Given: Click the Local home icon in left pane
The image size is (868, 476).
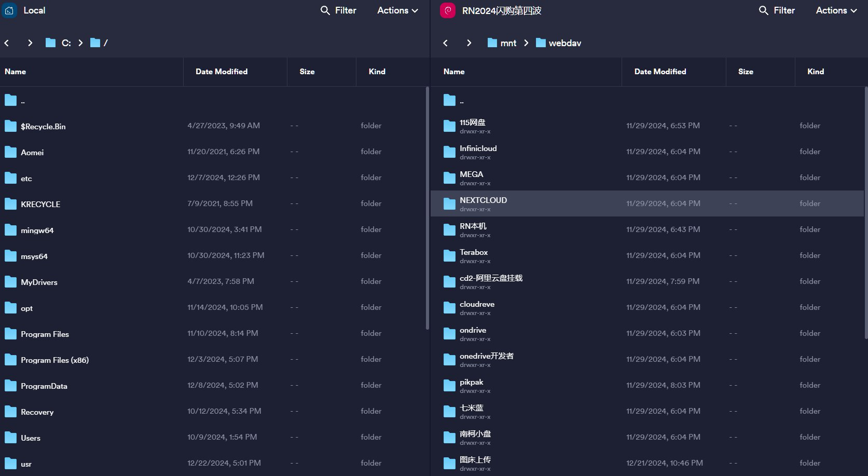Looking at the screenshot, I should 9,10.
